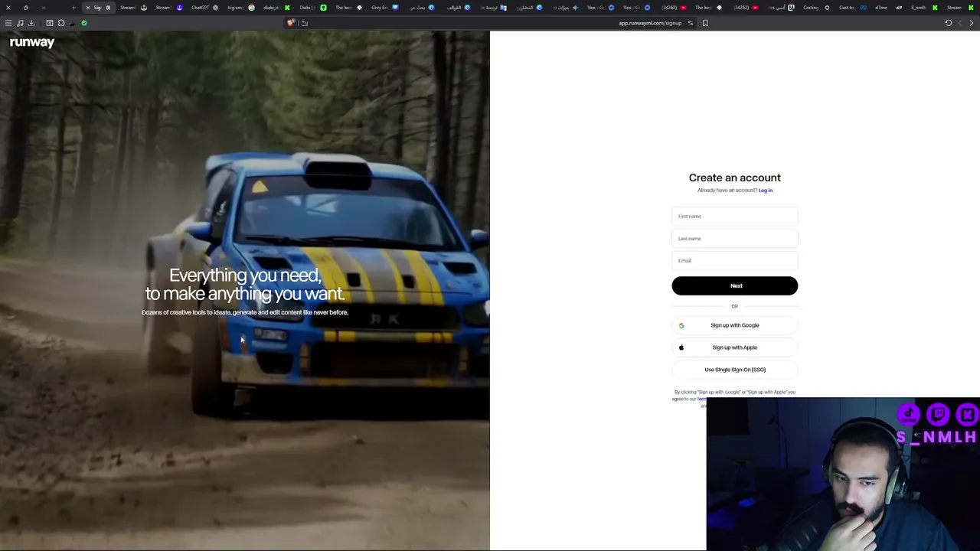
Task: Click the Next button
Action: (x=735, y=285)
